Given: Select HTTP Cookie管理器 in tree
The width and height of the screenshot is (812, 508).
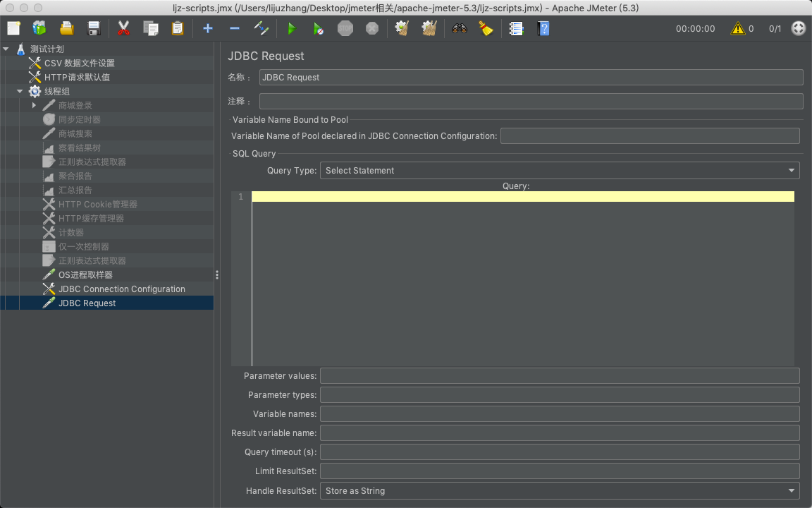Looking at the screenshot, I should click(x=98, y=204).
